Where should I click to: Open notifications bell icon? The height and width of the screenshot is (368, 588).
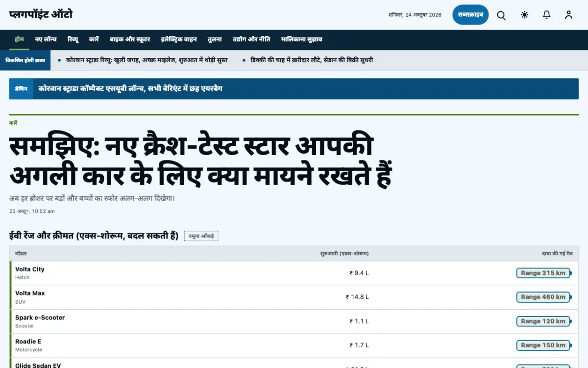tap(547, 15)
